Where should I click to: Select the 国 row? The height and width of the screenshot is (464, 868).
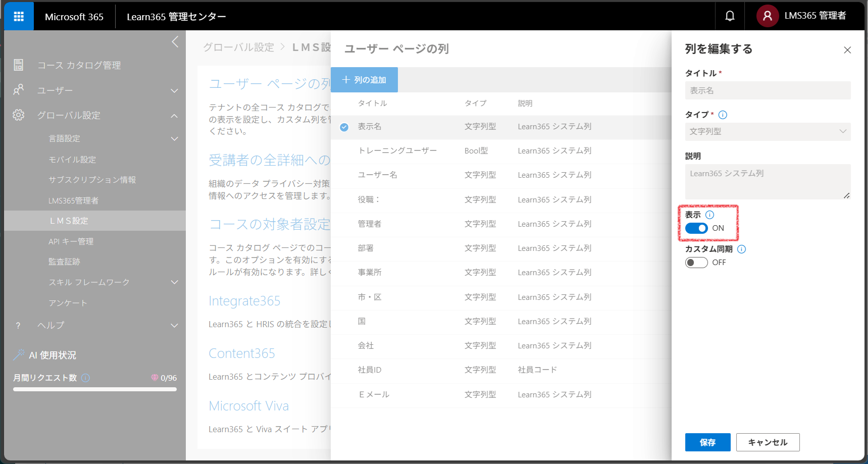501,322
